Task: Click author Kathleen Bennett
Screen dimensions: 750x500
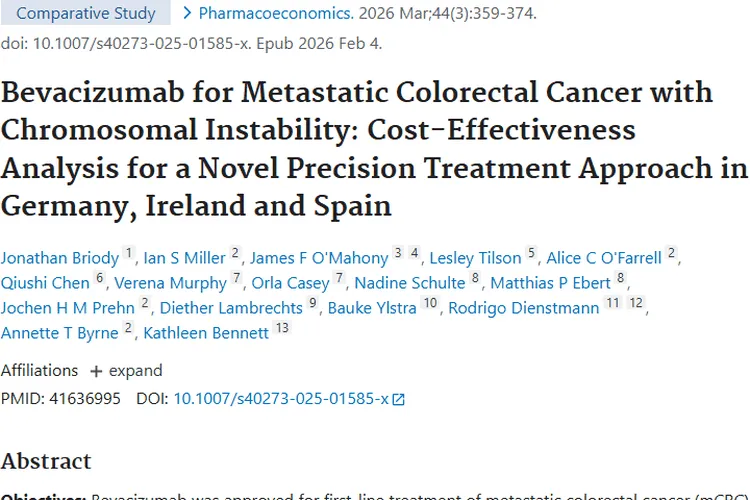Action: coord(206,333)
